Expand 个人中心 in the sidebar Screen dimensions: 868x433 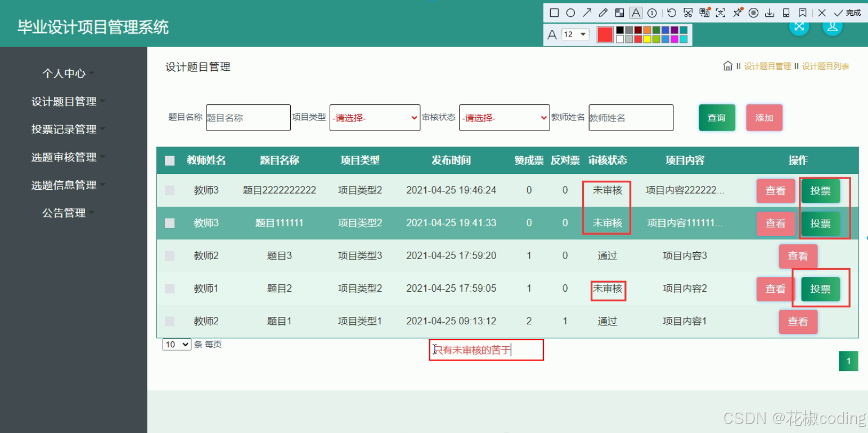68,73
